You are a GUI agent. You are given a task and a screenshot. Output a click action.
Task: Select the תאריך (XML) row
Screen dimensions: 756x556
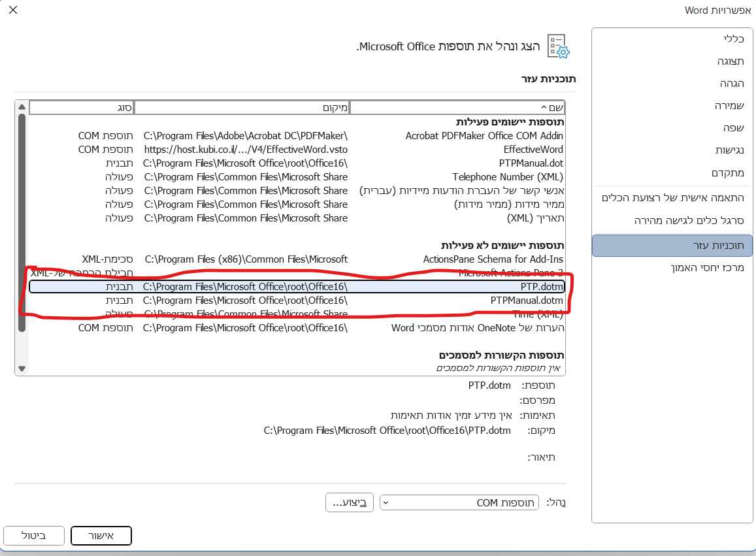297,218
